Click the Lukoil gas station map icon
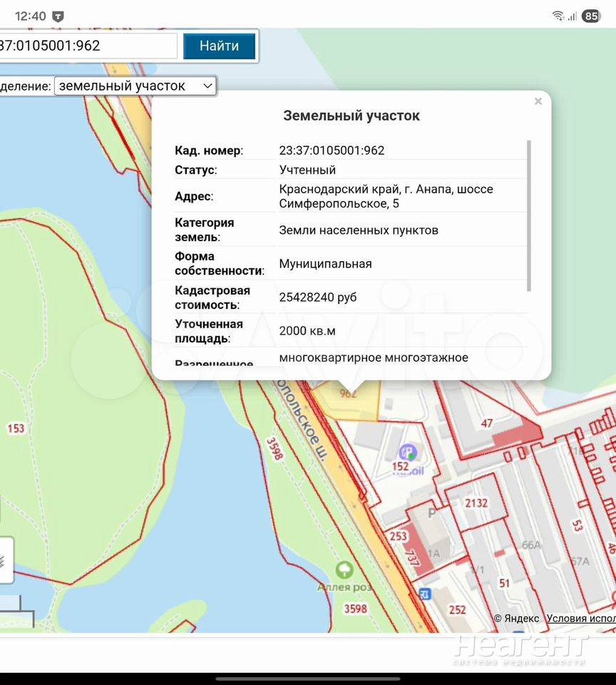This screenshot has height=685, width=616. coord(408,452)
